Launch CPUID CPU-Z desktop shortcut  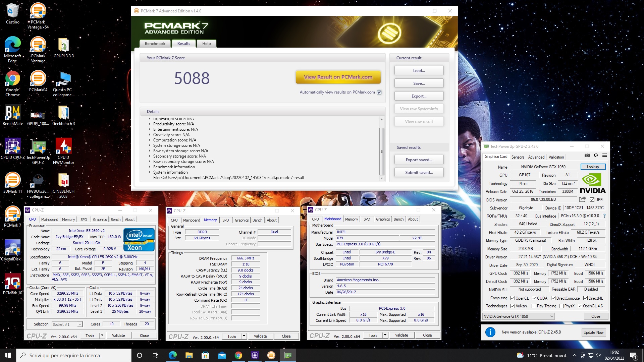(x=13, y=149)
